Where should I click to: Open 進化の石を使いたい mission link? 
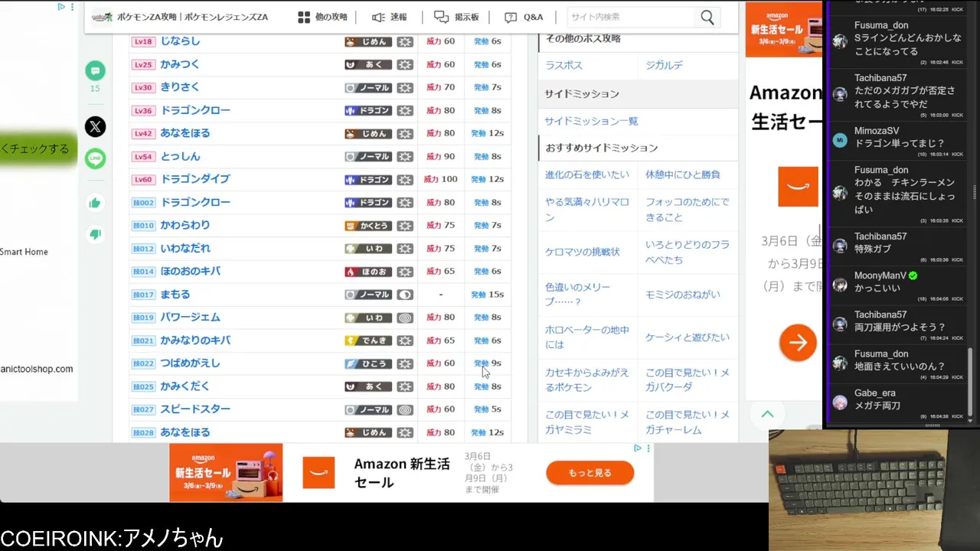click(x=587, y=174)
